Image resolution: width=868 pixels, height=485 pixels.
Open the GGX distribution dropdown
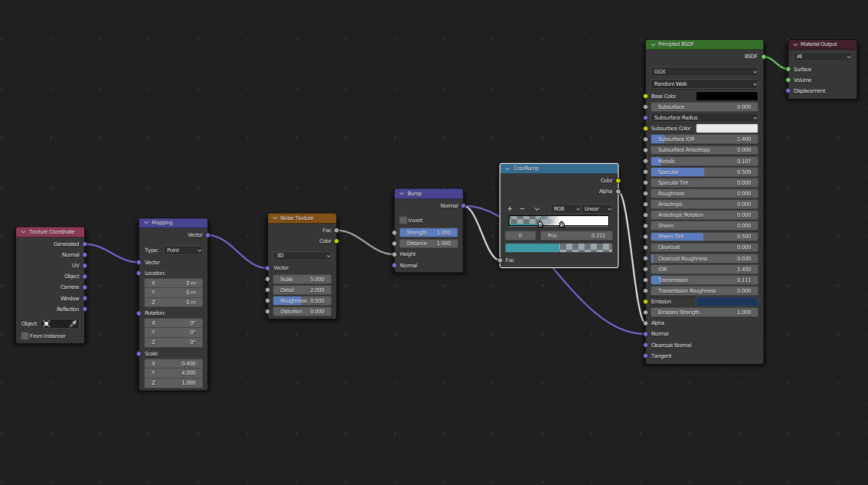704,72
